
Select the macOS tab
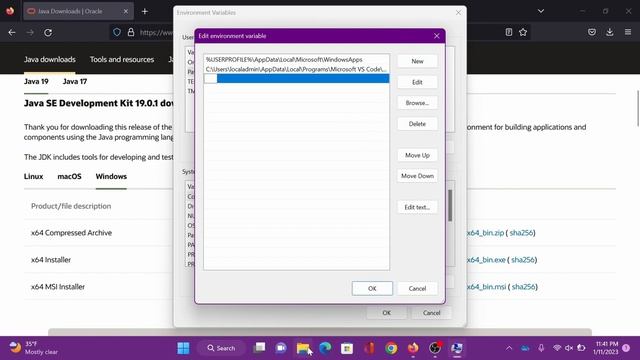tap(69, 176)
